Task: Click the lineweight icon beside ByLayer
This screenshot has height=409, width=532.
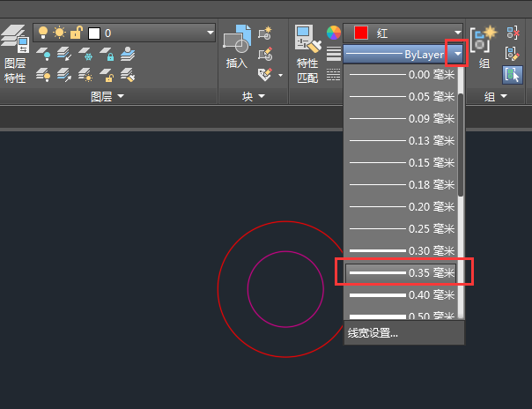Action: [334, 54]
